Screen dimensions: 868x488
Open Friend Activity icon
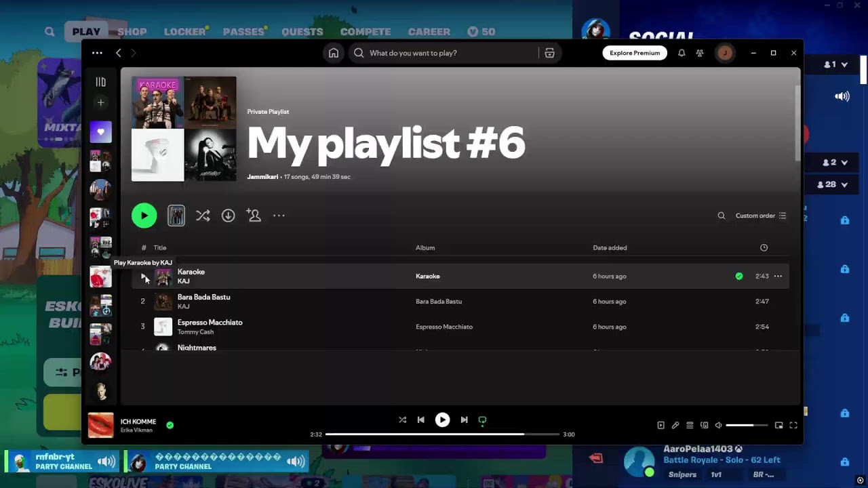click(x=700, y=53)
